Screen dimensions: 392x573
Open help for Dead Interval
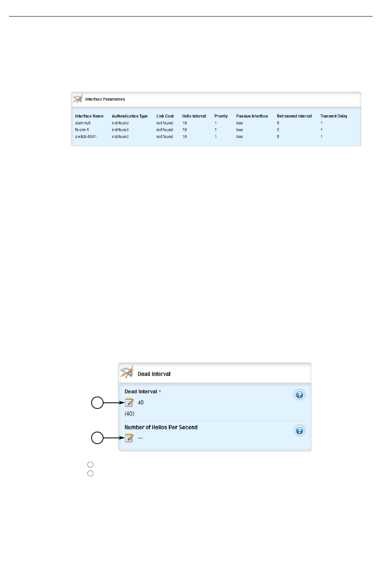pyautogui.click(x=300, y=395)
